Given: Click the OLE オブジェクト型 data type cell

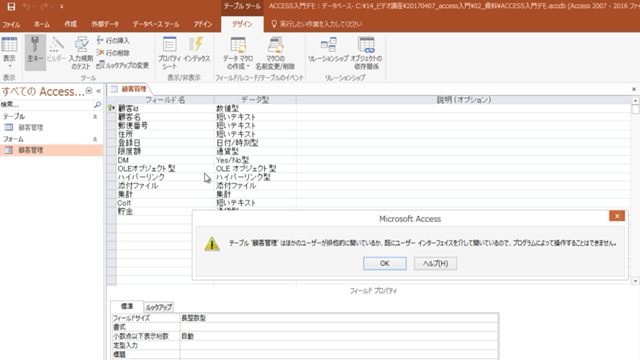Looking at the screenshot, I should (255, 169).
